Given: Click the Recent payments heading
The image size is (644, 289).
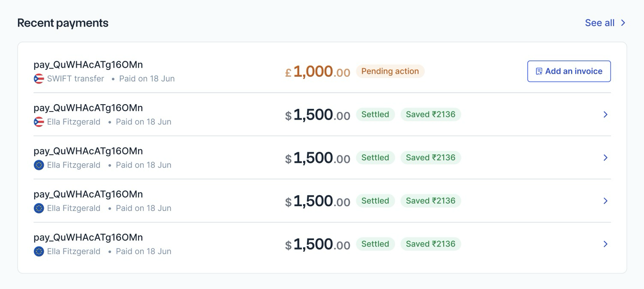Looking at the screenshot, I should (63, 23).
